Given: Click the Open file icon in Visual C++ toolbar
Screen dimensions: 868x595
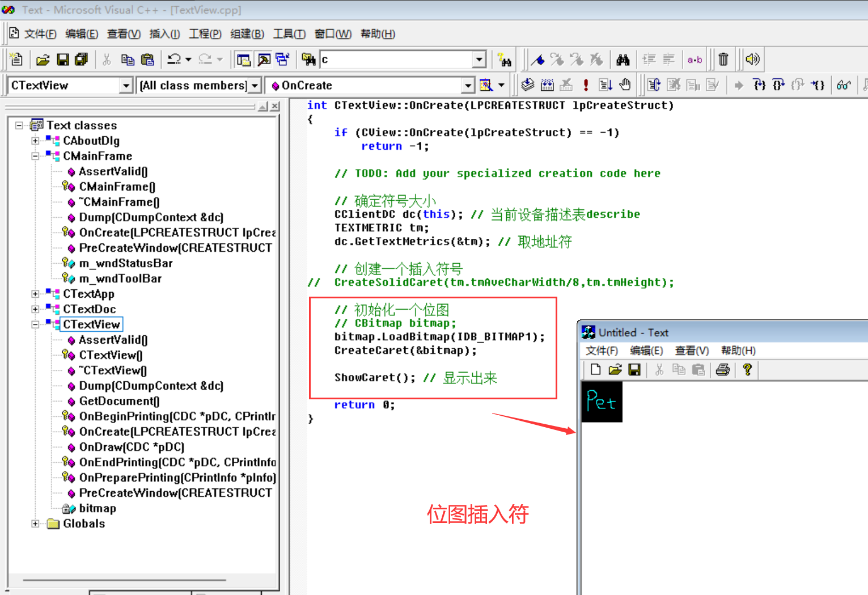Looking at the screenshot, I should [x=43, y=59].
